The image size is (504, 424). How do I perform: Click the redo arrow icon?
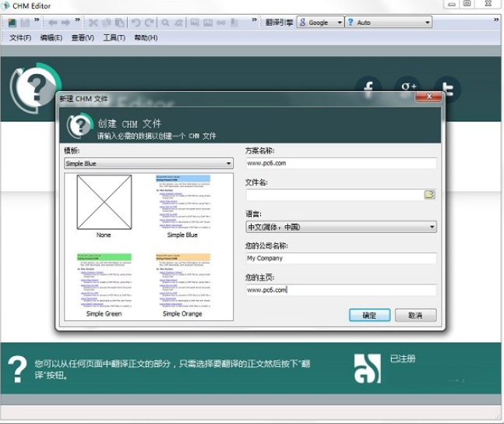[149, 23]
